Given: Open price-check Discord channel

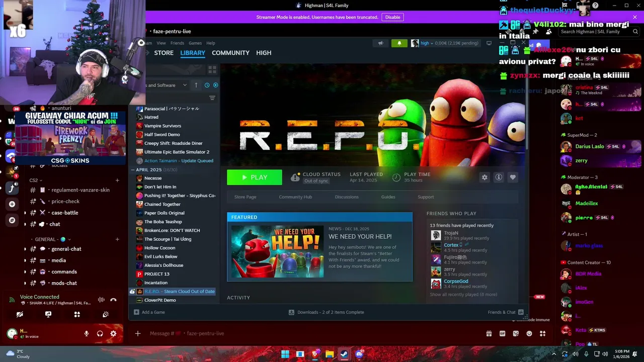Looking at the screenshot, I should tap(65, 201).
